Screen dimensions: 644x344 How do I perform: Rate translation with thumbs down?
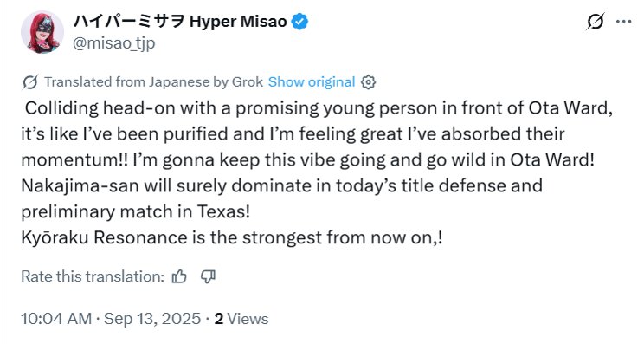pyautogui.click(x=208, y=276)
